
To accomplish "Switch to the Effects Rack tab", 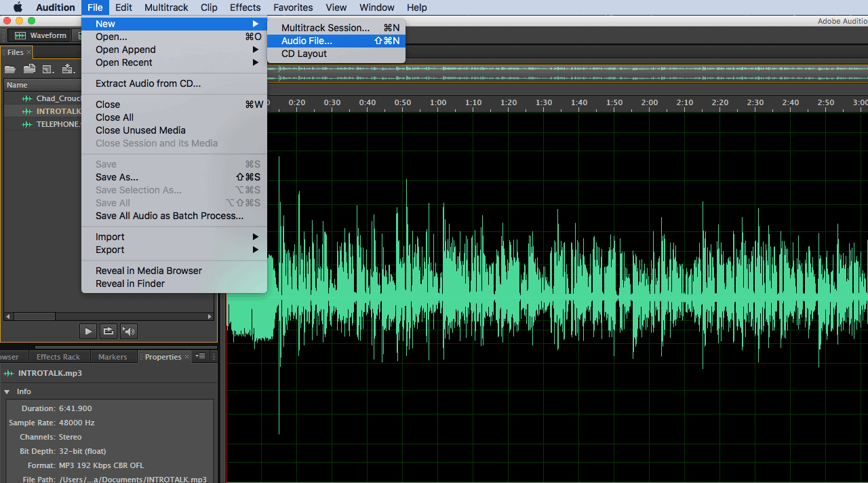I will point(58,357).
